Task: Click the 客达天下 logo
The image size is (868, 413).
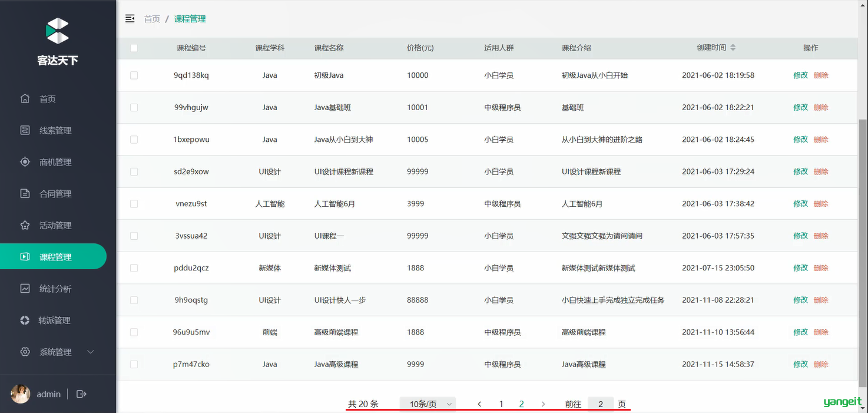Action: (58, 42)
